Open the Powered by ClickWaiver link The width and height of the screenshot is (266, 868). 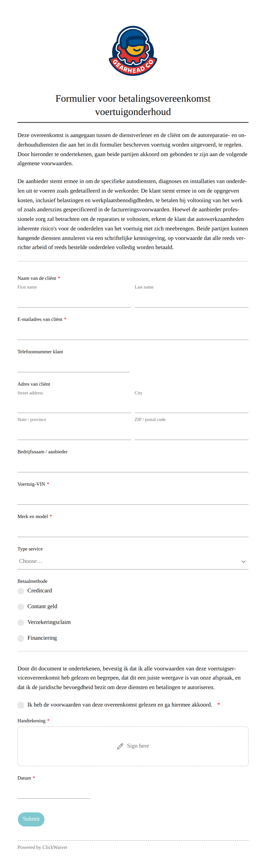[x=43, y=847]
